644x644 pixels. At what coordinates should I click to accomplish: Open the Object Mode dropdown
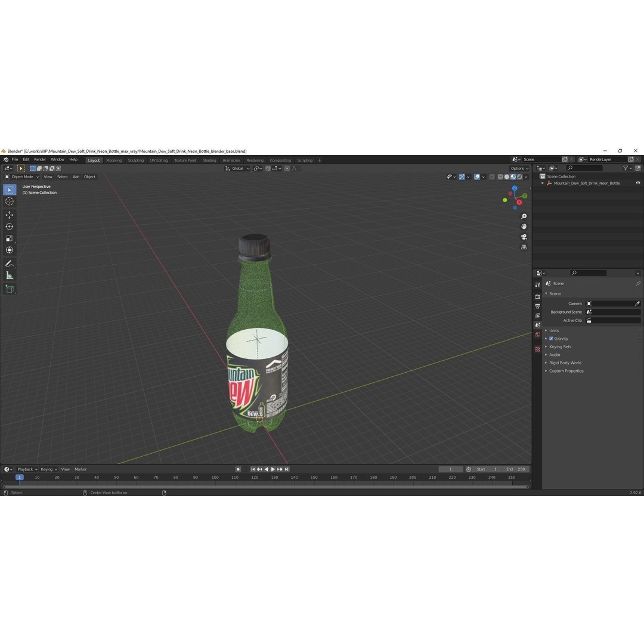[22, 177]
